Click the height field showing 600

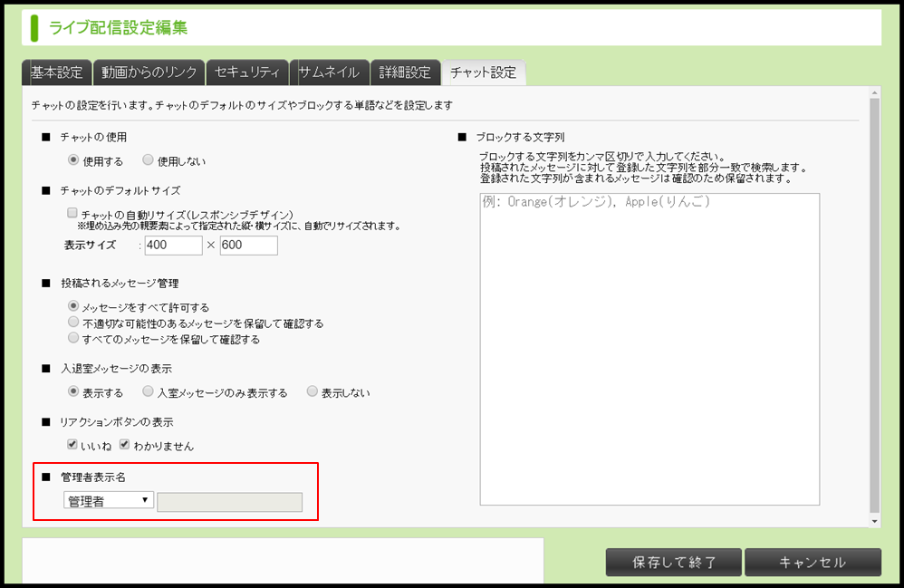click(x=248, y=245)
